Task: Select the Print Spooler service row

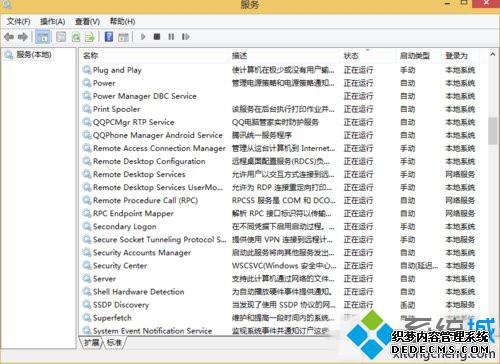Action: (279, 109)
